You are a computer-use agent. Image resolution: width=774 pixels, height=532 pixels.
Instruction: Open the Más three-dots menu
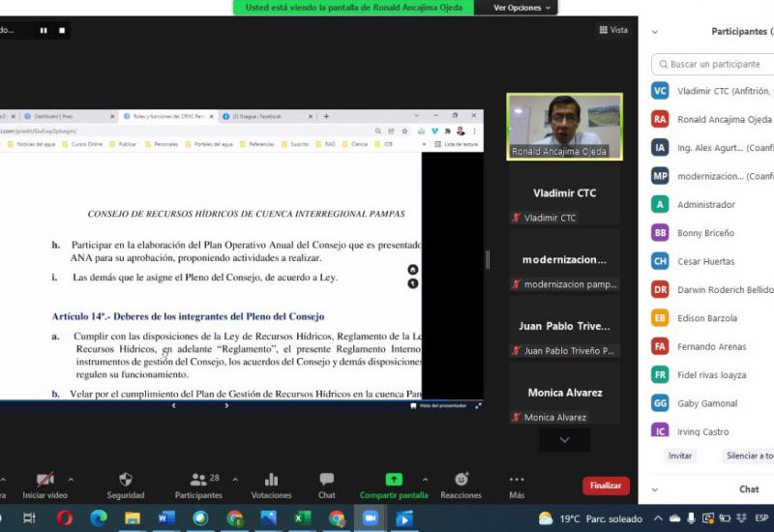517,480
